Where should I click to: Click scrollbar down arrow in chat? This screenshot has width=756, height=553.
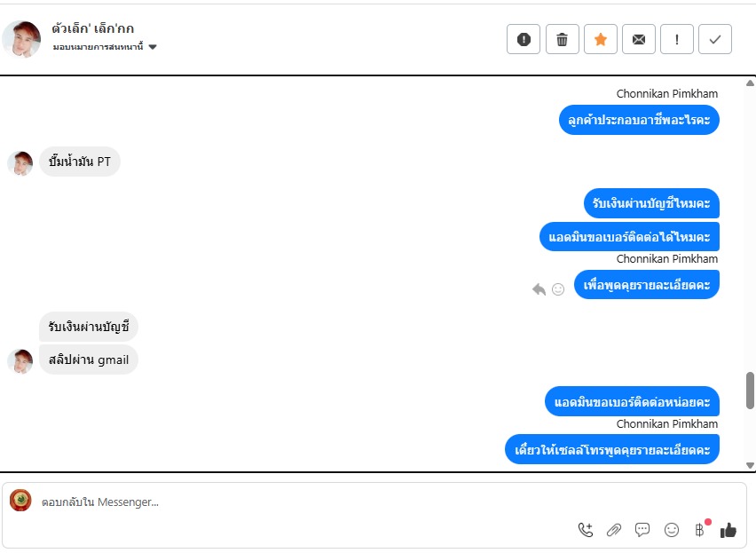[x=750, y=465]
